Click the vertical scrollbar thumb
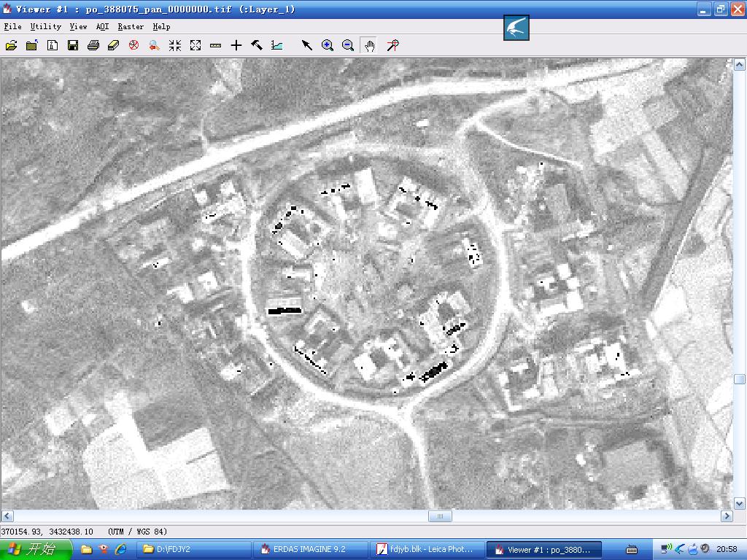 [740, 379]
